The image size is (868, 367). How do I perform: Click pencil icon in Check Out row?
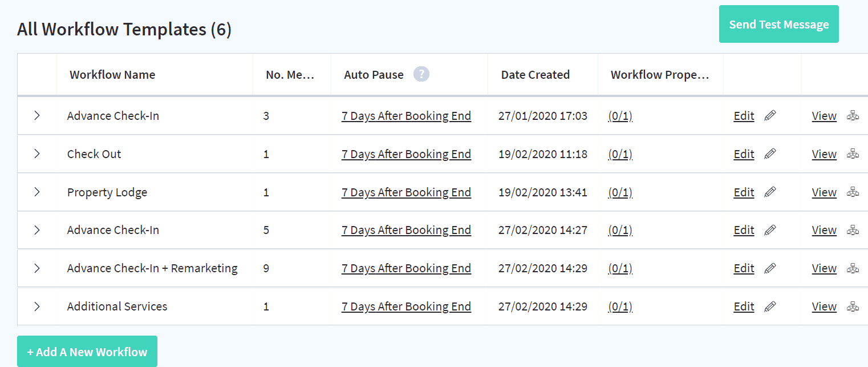click(770, 154)
